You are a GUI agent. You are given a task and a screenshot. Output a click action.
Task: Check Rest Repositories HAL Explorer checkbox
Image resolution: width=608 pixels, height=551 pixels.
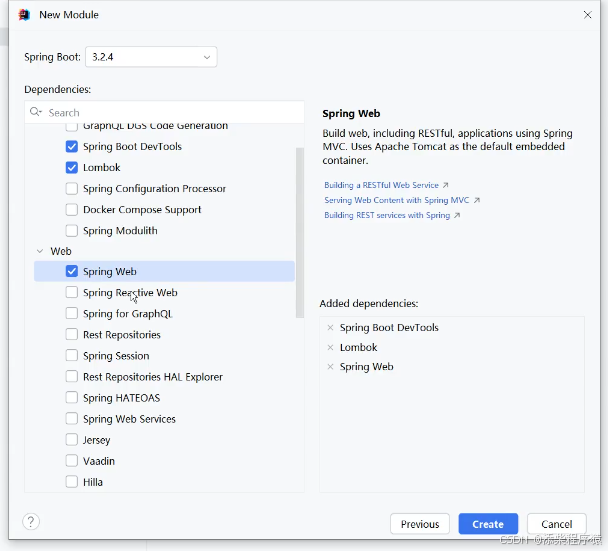pyautogui.click(x=72, y=377)
